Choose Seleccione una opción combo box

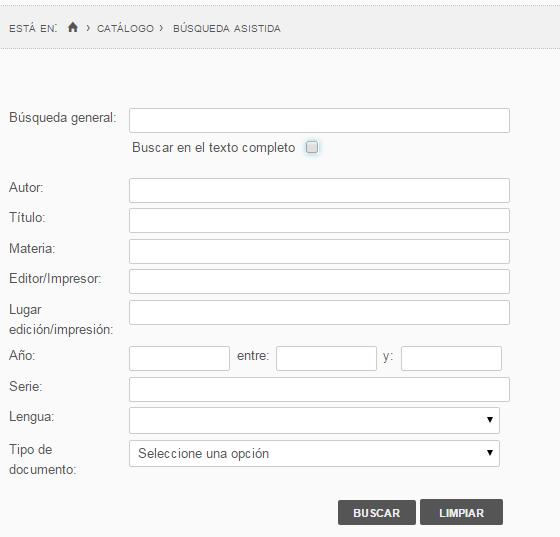point(314,453)
